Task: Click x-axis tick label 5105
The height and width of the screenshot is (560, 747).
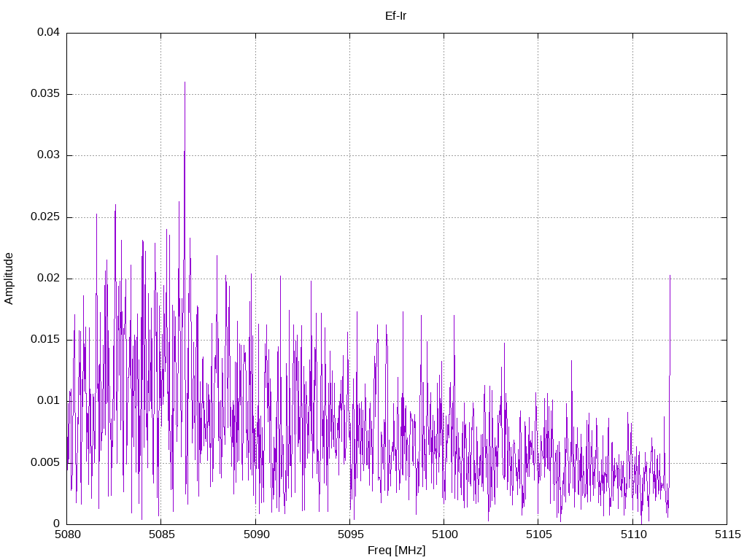Action: [x=539, y=534]
